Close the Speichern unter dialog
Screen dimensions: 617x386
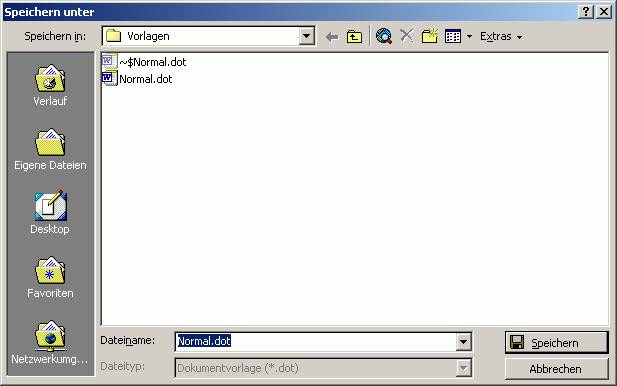coord(604,12)
